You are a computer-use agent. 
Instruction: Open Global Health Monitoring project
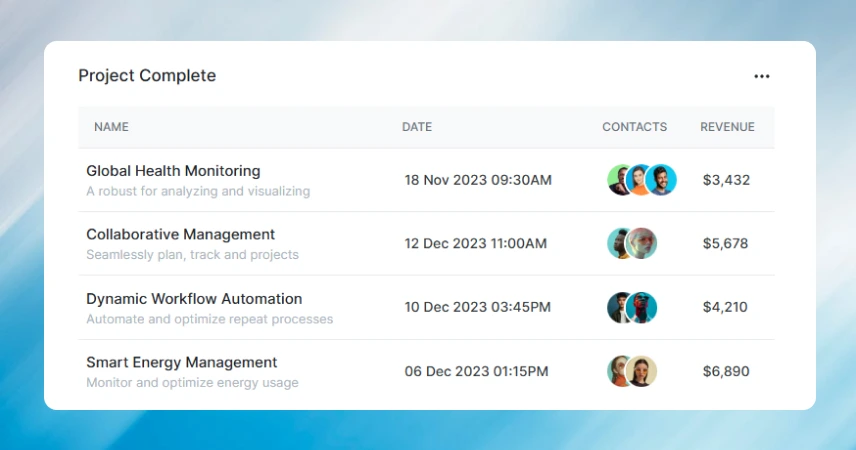(173, 171)
